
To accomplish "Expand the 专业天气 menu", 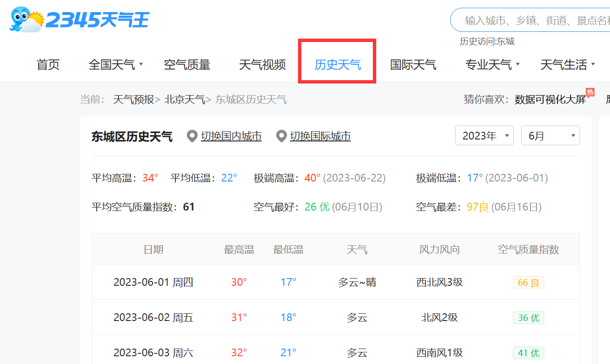I will pos(493,65).
